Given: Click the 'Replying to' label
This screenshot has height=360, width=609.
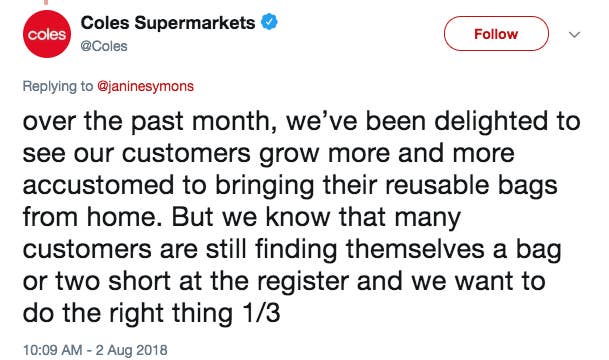Looking at the screenshot, I should click(x=58, y=86).
